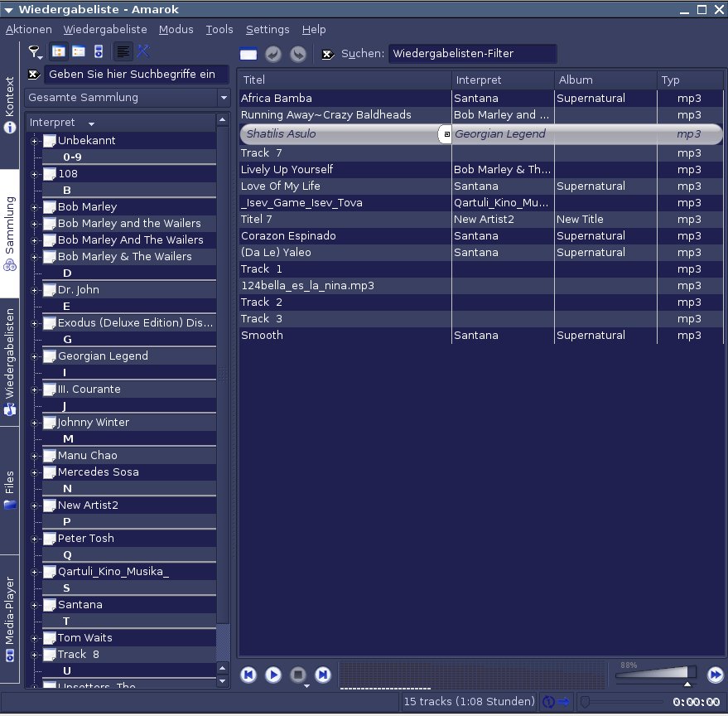This screenshot has width=728, height=716.
Task: Open collection configuration tools icon
Action: [x=143, y=51]
